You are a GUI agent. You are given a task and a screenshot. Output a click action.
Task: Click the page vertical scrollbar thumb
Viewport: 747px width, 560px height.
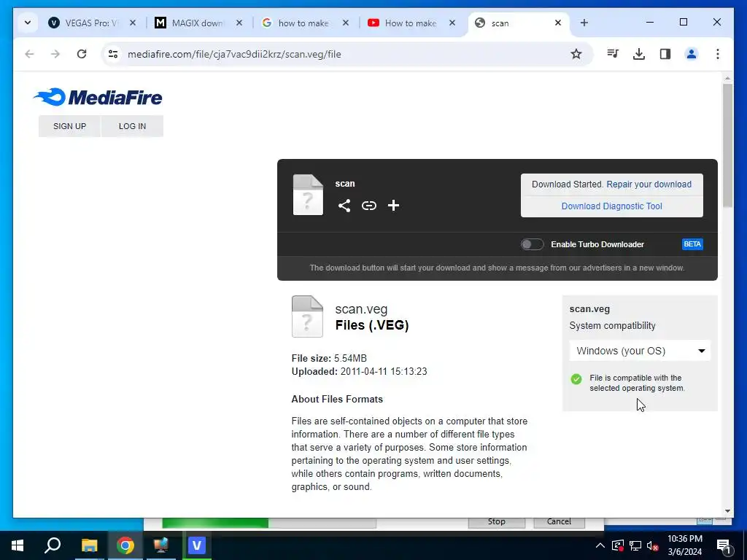pyautogui.click(x=727, y=145)
